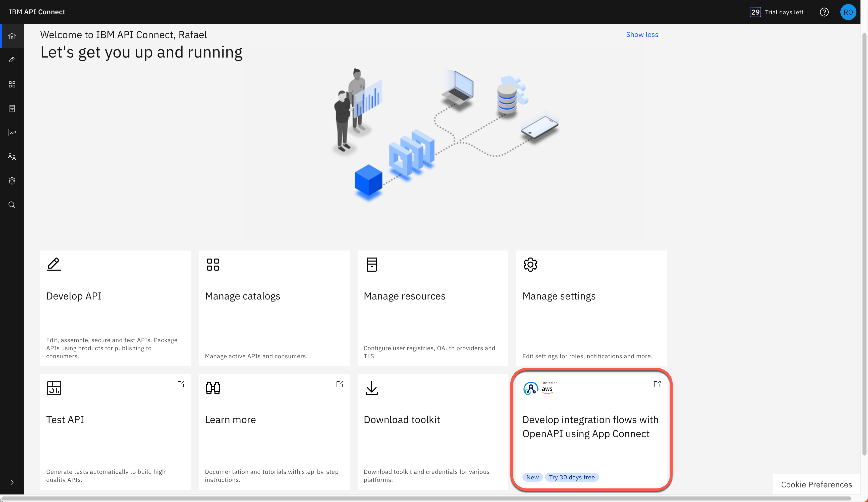The image size is (868, 502).
Task: Click the external link icon on Learn more card
Action: (340, 384)
